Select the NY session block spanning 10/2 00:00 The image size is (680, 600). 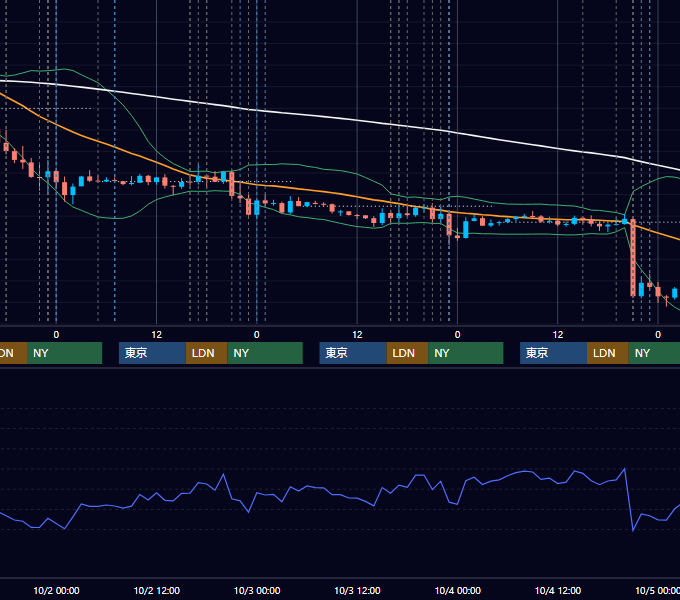64,353
